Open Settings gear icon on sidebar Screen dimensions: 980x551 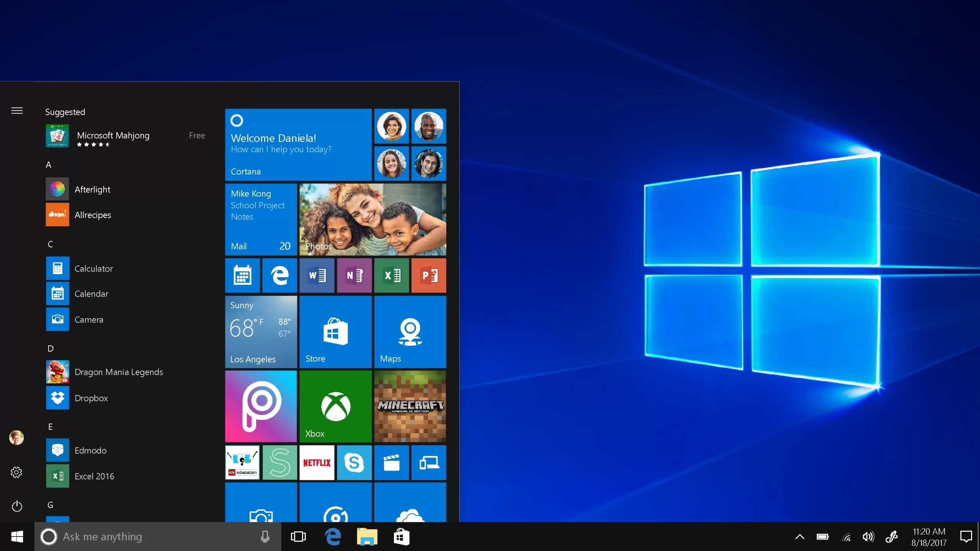pyautogui.click(x=16, y=471)
